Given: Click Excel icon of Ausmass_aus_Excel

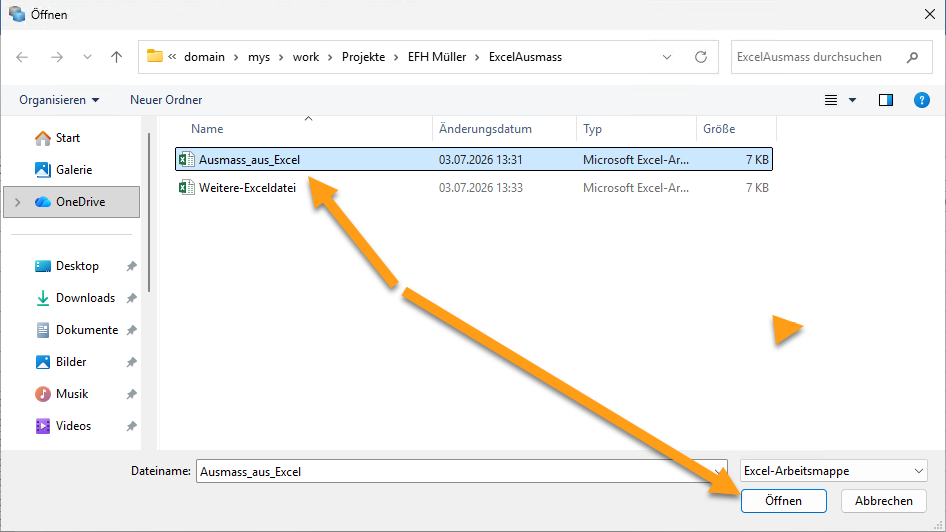Looking at the screenshot, I should coord(186,160).
